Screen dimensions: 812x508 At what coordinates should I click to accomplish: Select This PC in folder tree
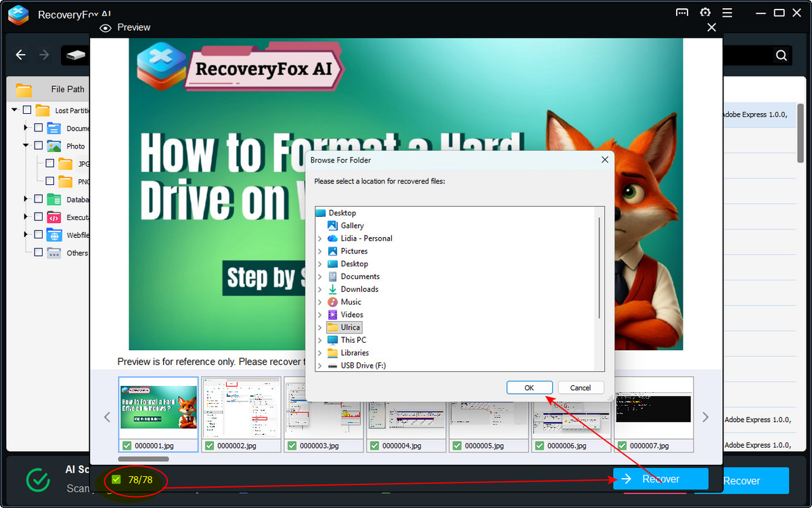[x=353, y=340]
